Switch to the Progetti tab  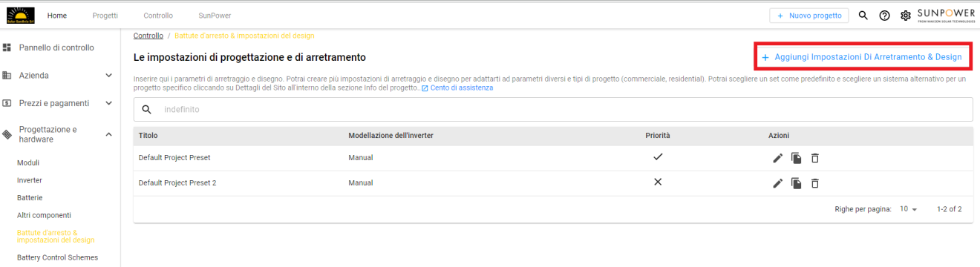coord(105,16)
